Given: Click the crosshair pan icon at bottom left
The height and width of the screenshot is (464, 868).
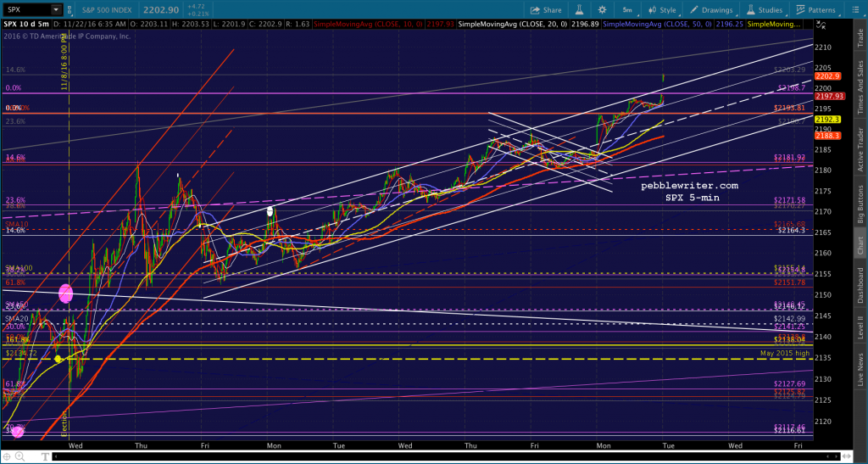Looking at the screenshot, I should pos(7,457).
